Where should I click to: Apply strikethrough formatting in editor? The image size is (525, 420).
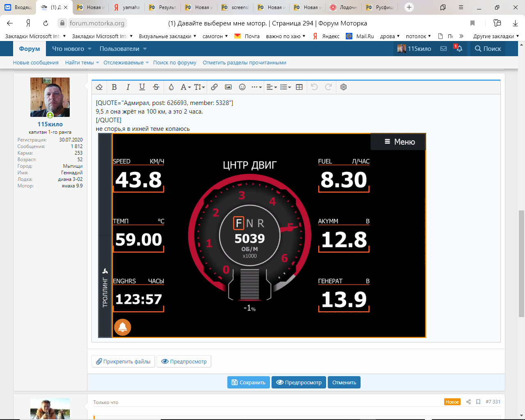[x=156, y=87]
